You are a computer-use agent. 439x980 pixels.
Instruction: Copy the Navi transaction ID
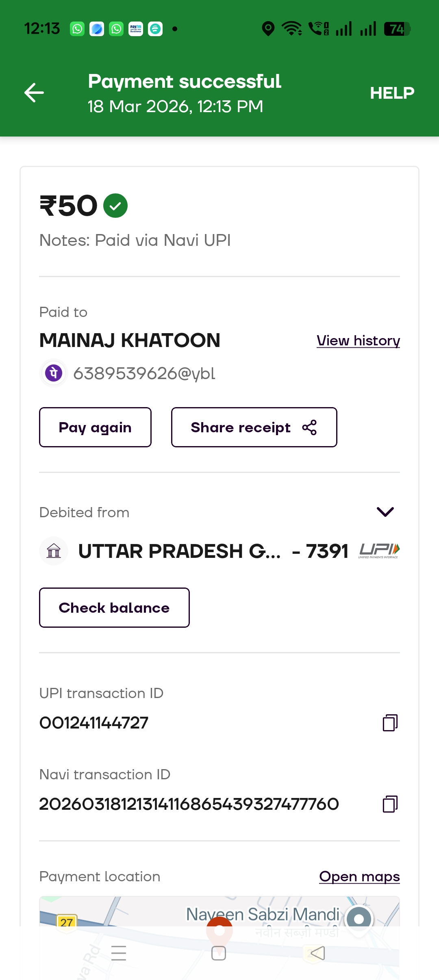(390, 804)
